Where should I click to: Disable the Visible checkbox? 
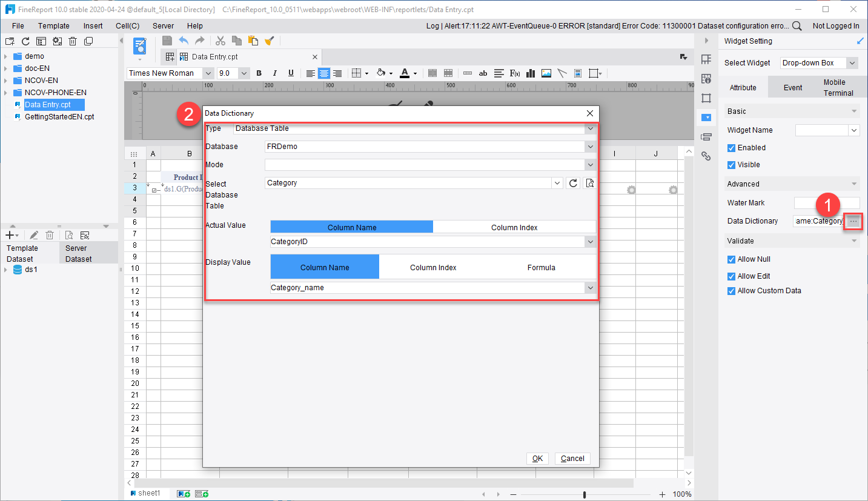tap(731, 164)
